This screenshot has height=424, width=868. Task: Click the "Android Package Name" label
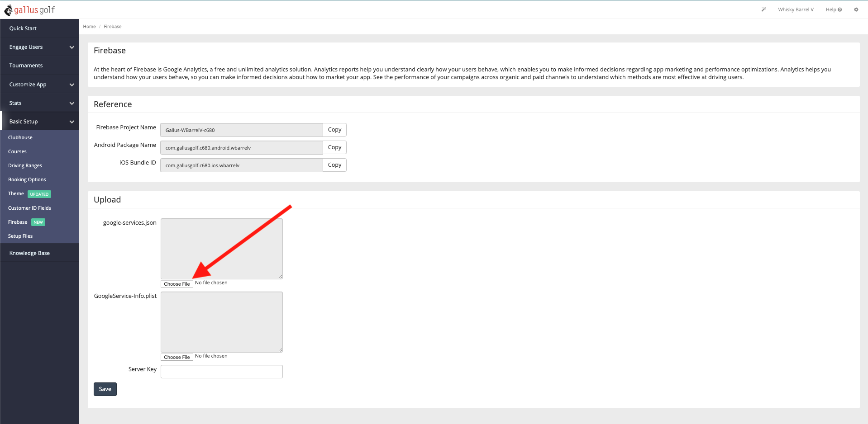click(125, 145)
